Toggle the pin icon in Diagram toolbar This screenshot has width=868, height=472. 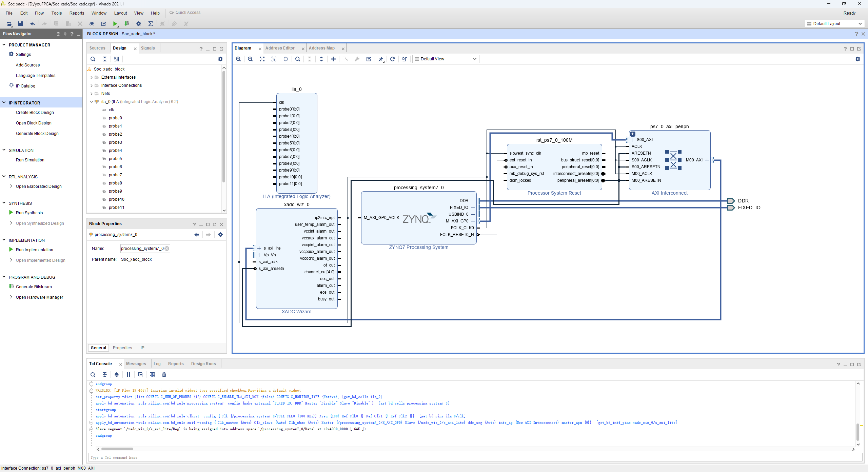click(381, 59)
